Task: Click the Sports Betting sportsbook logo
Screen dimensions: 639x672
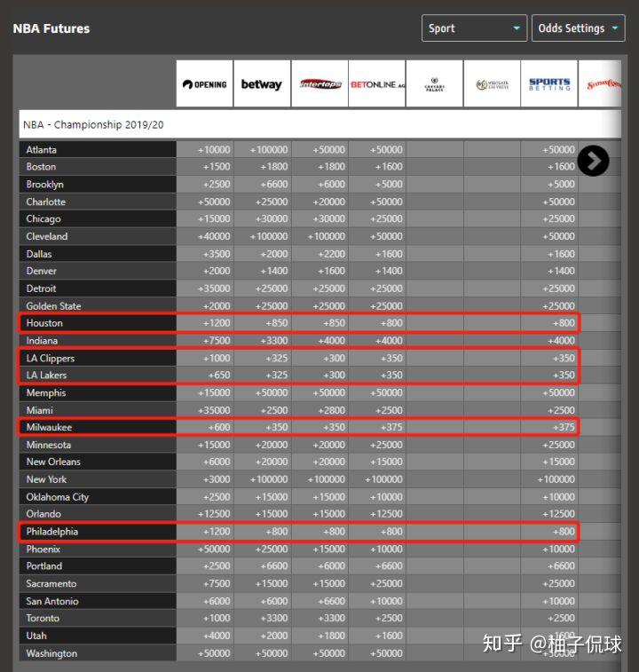Action: pos(549,83)
